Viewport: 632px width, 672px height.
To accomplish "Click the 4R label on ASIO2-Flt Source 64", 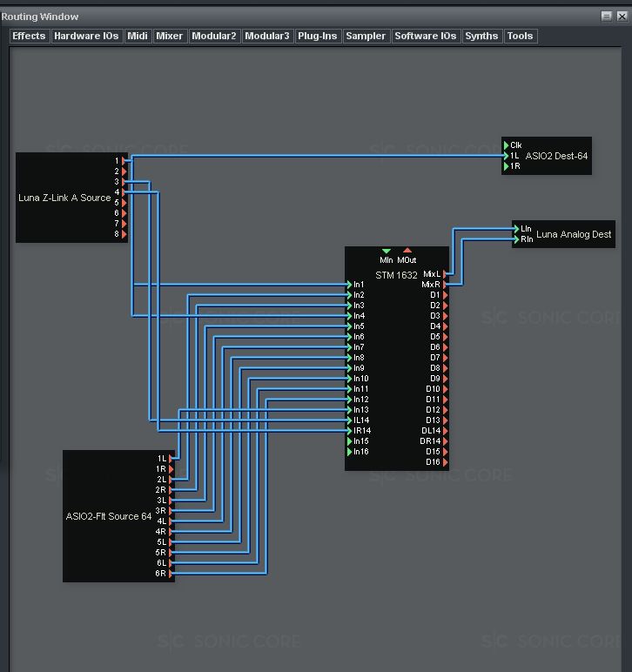I will click(x=161, y=532).
